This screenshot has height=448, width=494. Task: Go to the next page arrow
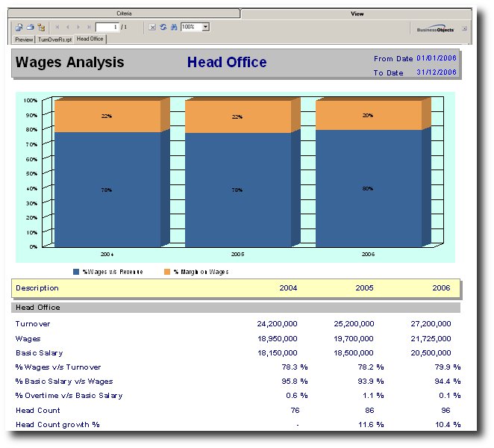(78, 27)
